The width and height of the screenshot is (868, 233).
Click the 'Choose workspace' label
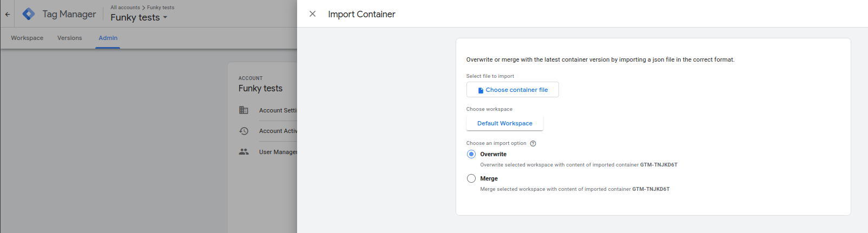[x=489, y=109]
